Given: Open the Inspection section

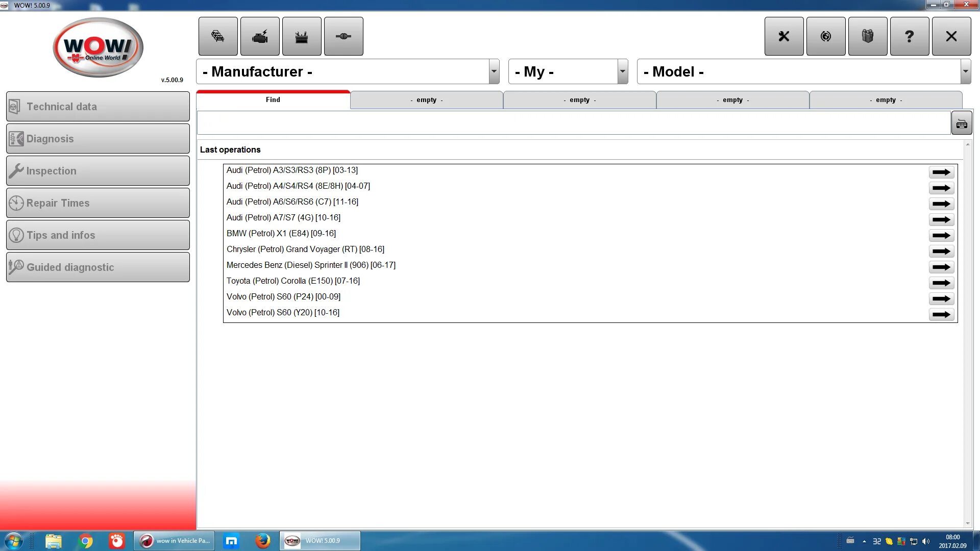Looking at the screenshot, I should pyautogui.click(x=98, y=171).
